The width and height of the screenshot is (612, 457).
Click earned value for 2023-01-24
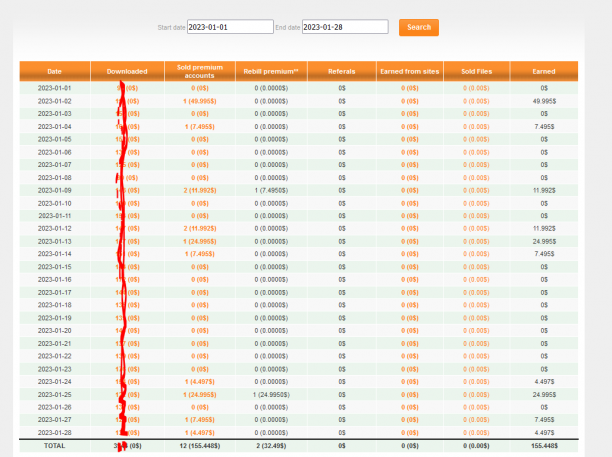[x=544, y=382]
